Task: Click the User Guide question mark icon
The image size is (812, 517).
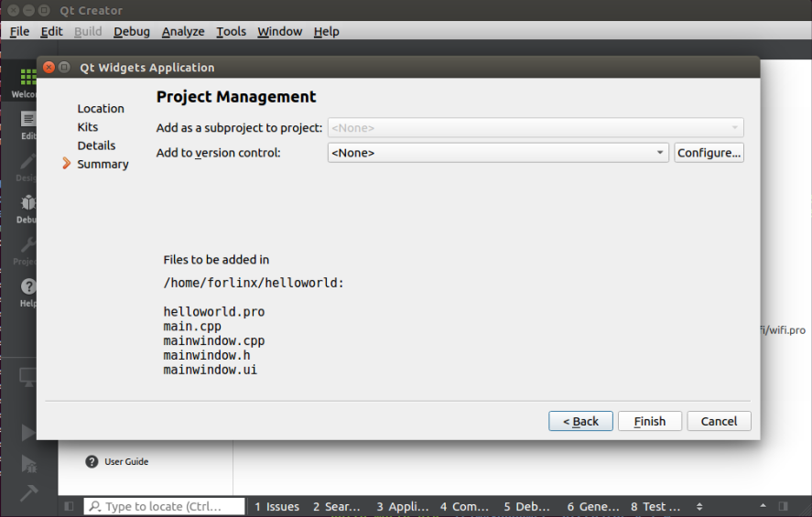Action: tap(92, 462)
